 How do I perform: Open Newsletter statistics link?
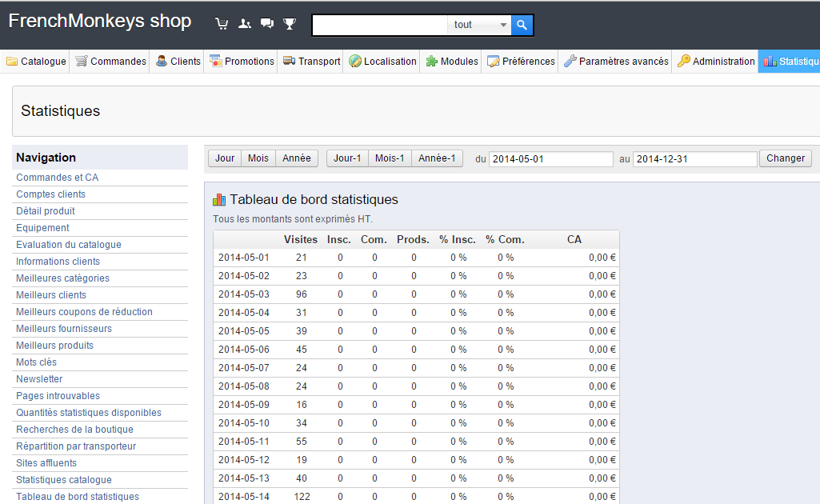tap(39, 378)
